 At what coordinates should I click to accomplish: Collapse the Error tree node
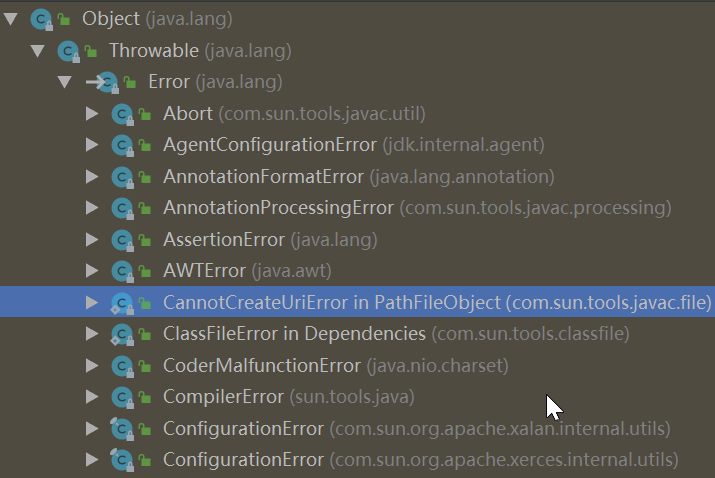point(65,82)
